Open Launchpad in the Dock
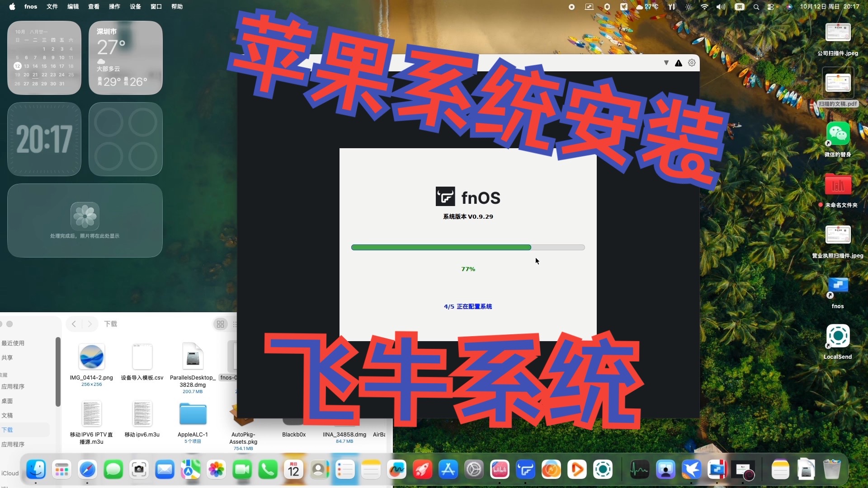The image size is (868, 488). pos(61,470)
